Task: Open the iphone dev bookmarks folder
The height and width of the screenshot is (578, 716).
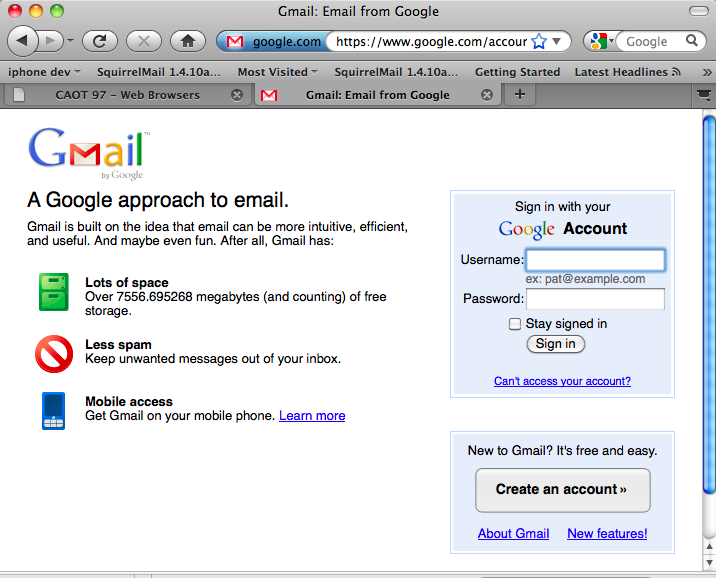Action: pos(44,72)
